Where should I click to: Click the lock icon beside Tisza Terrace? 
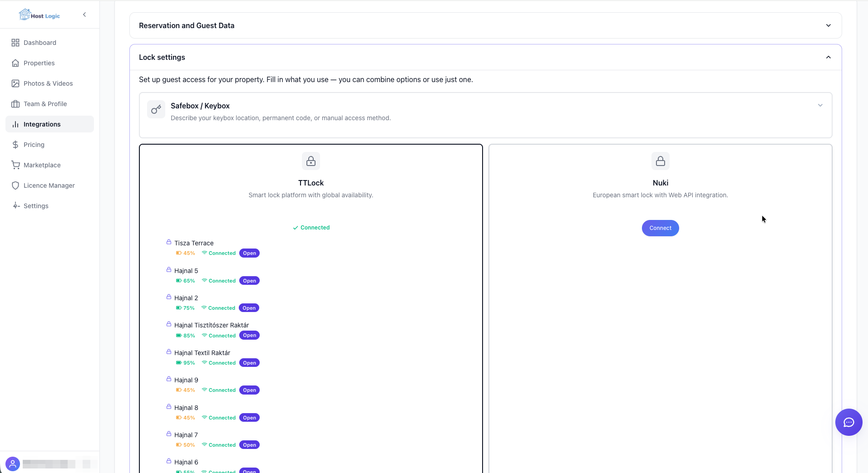click(x=169, y=242)
